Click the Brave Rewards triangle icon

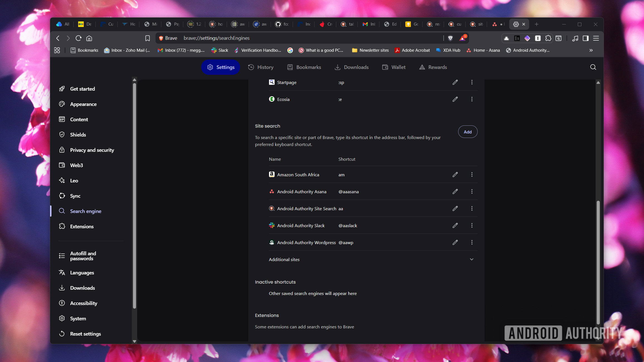coord(462,38)
